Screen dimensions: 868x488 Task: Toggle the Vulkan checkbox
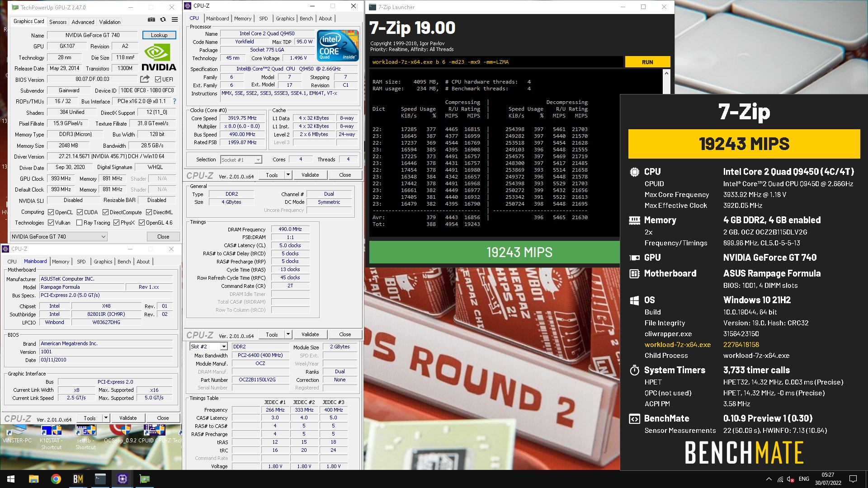point(51,223)
